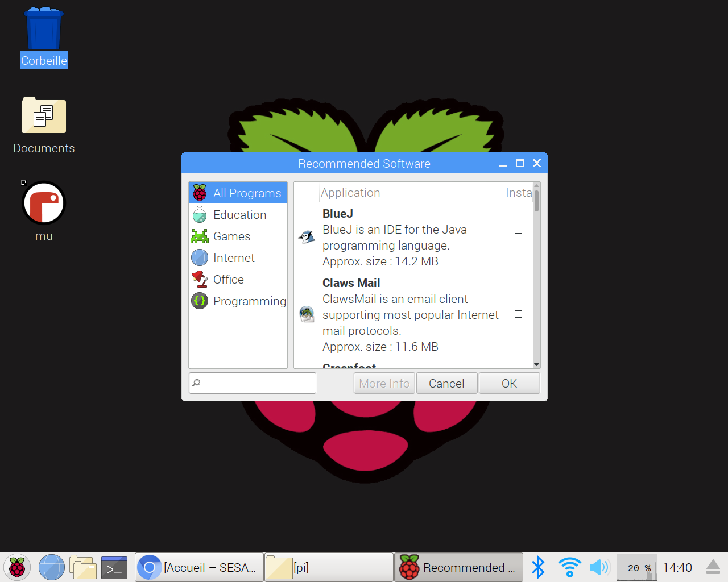This screenshot has width=728, height=582.
Task: Click the application list scrollbar thumb
Action: (536, 201)
